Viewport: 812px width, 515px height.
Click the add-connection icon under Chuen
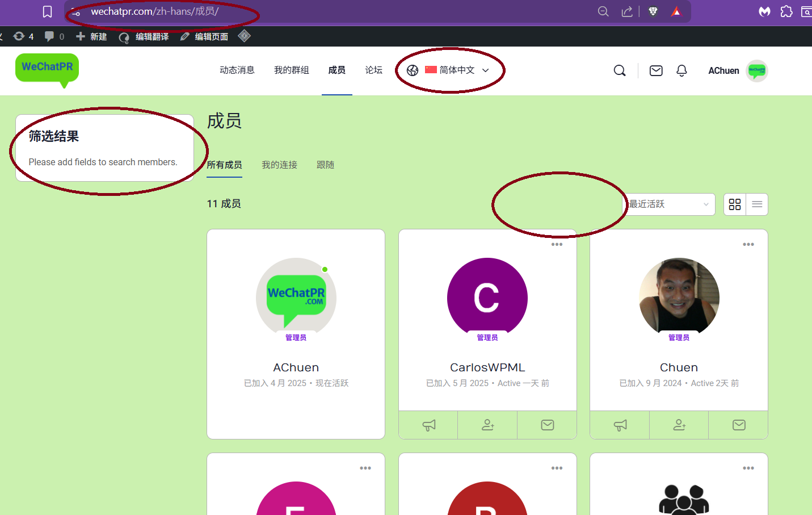679,425
